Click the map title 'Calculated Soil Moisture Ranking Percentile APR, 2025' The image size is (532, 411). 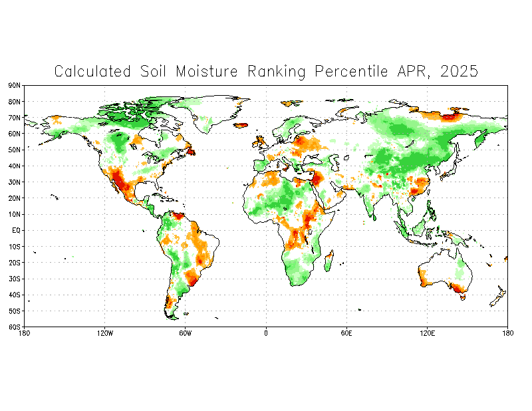[x=266, y=72]
